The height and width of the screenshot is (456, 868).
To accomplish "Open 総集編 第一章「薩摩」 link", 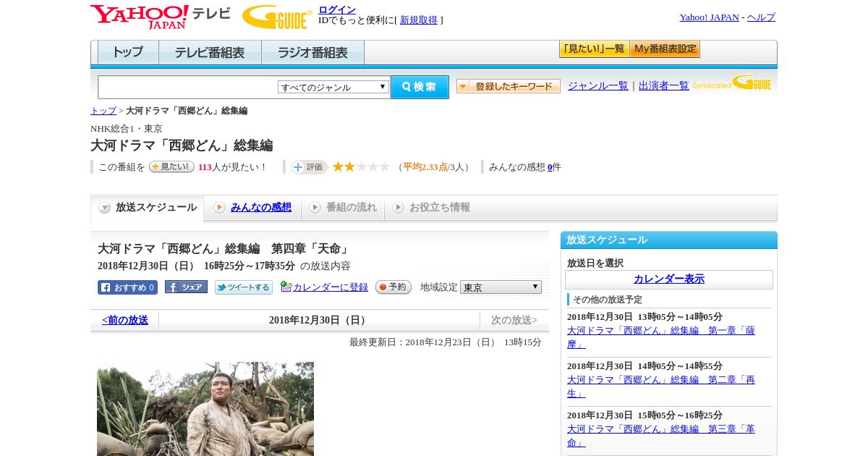I will point(661,337).
